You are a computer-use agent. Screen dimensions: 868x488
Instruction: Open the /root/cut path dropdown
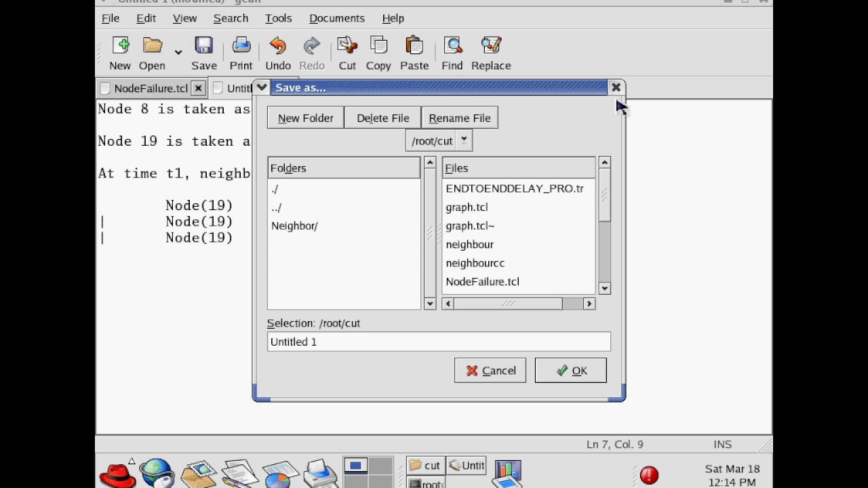pyautogui.click(x=439, y=141)
